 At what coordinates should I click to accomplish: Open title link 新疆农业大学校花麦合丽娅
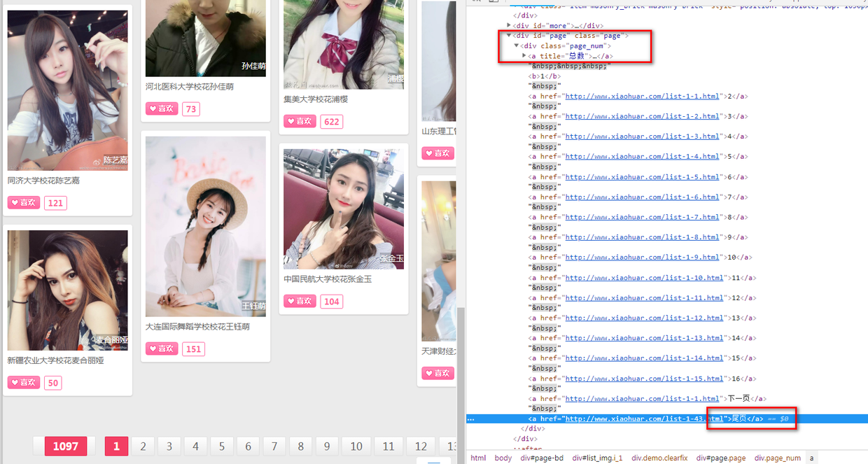tap(56, 360)
